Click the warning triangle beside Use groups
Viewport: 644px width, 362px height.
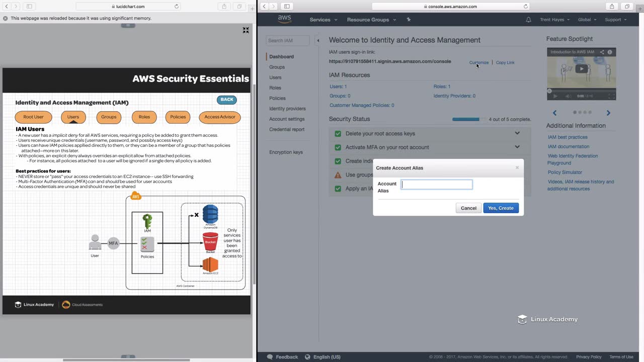(338, 175)
